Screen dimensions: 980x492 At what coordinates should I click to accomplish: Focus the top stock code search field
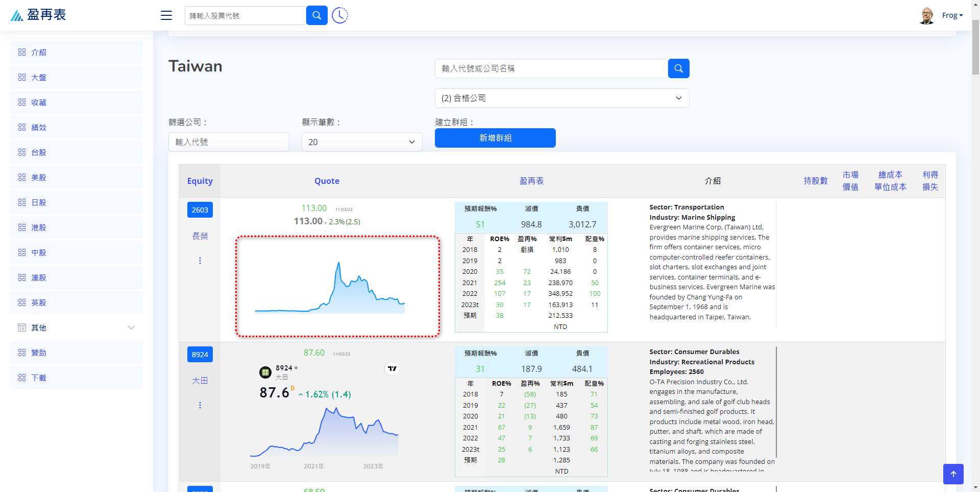pyautogui.click(x=246, y=15)
